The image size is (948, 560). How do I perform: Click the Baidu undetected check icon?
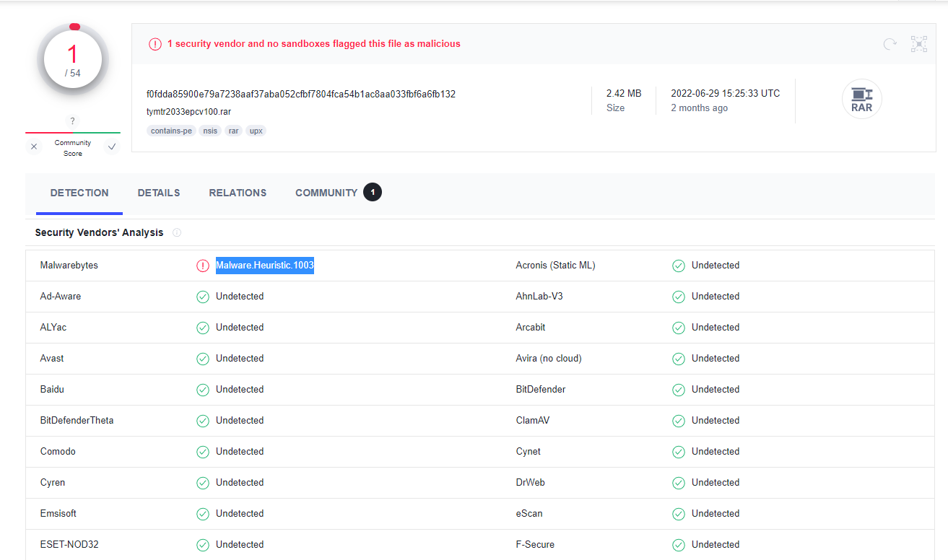pos(203,390)
